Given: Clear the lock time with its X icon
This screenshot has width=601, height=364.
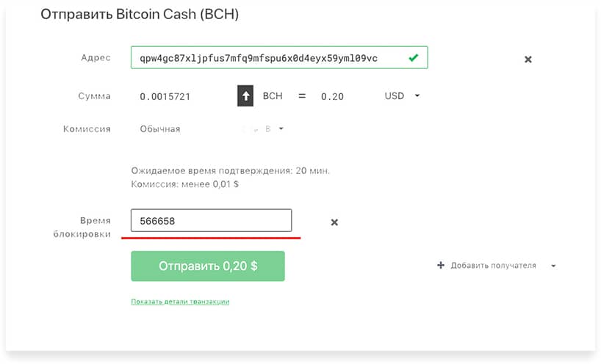Looking at the screenshot, I should pos(334,222).
